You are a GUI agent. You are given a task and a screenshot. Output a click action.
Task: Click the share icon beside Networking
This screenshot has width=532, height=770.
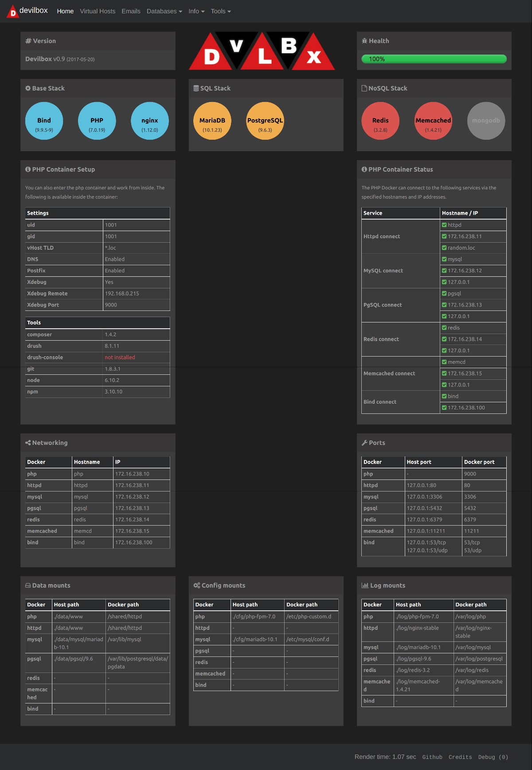[x=28, y=443]
